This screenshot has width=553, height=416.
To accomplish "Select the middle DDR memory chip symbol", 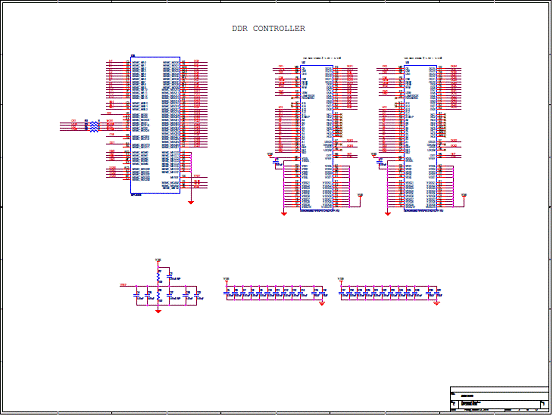I will pyautogui.click(x=316, y=138).
